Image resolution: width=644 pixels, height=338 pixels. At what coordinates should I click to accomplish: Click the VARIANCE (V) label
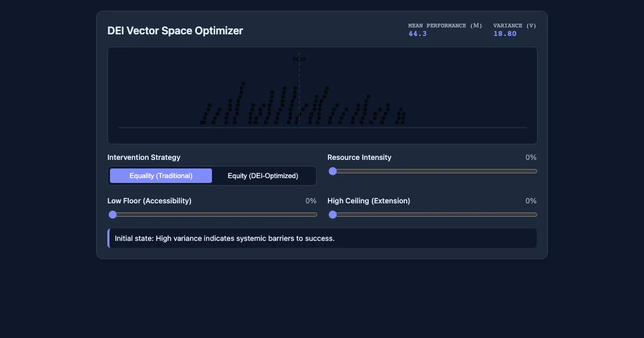515,26
